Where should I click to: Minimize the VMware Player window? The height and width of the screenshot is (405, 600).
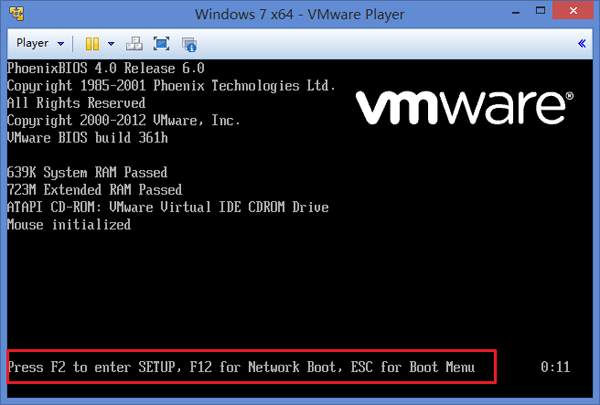point(516,13)
